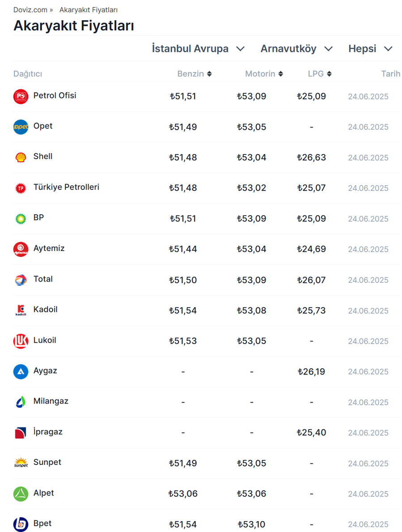
Task: Click the BP green logo icon
Action: pyautogui.click(x=21, y=219)
